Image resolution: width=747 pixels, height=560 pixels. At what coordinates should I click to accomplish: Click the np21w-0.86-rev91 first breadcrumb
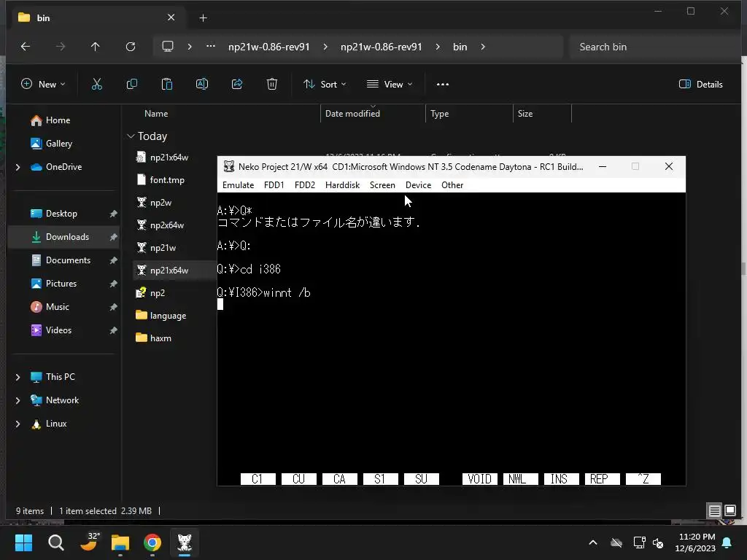[x=269, y=47]
